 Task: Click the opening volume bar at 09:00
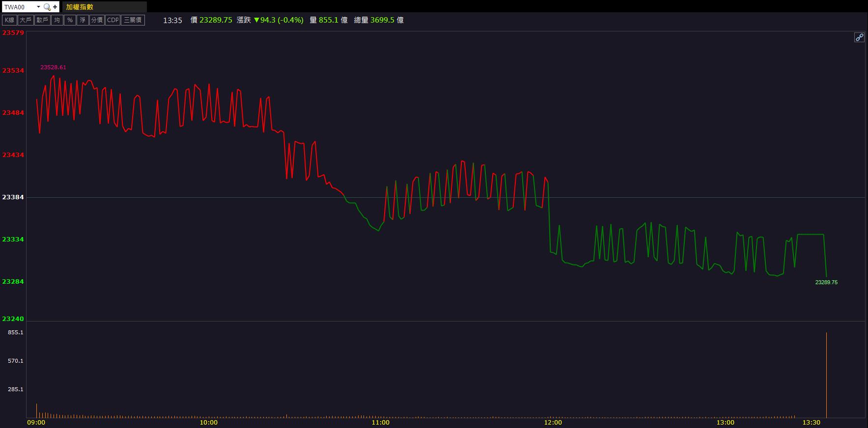[36, 411]
